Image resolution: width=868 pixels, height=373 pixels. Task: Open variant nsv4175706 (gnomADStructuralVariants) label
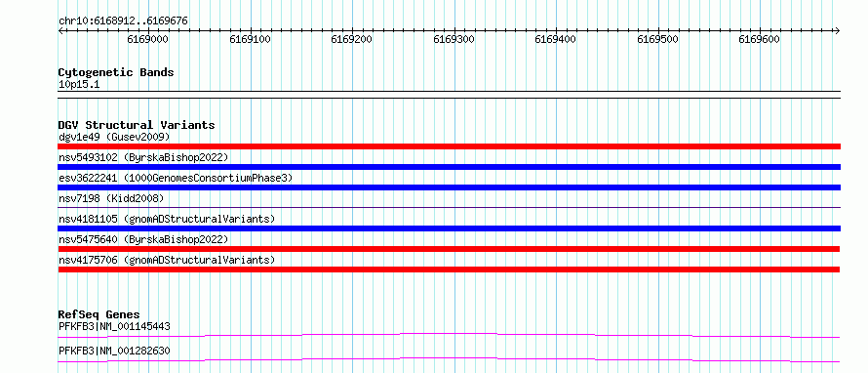coord(167,260)
